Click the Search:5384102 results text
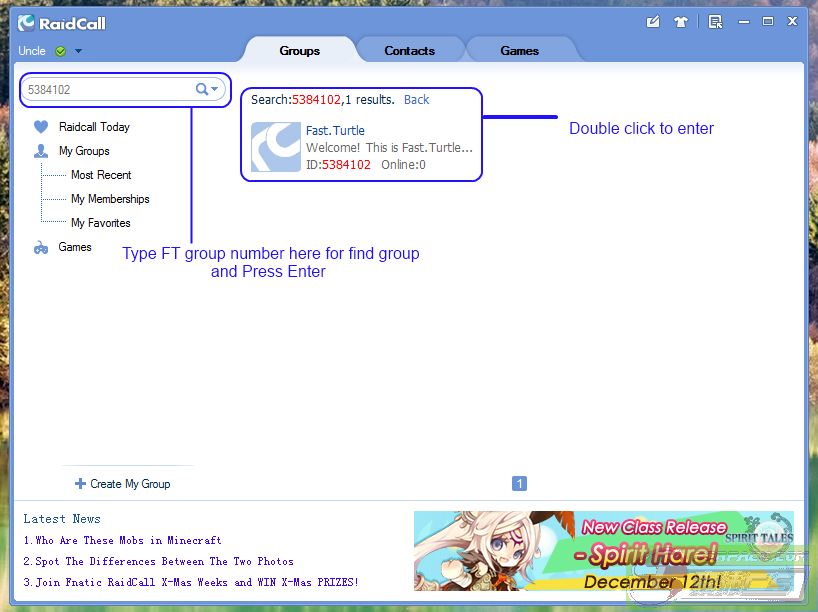The width and height of the screenshot is (818, 612). click(x=322, y=100)
